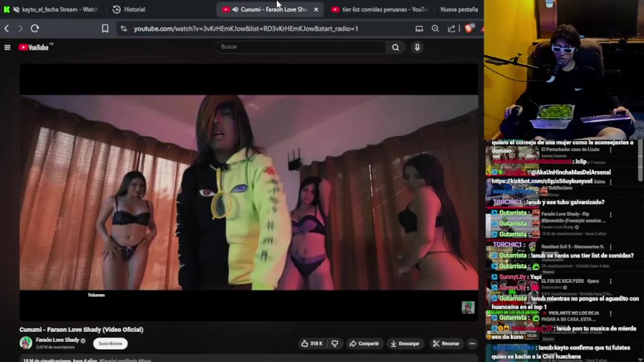Share this page via address bar share icon

[x=451, y=29]
